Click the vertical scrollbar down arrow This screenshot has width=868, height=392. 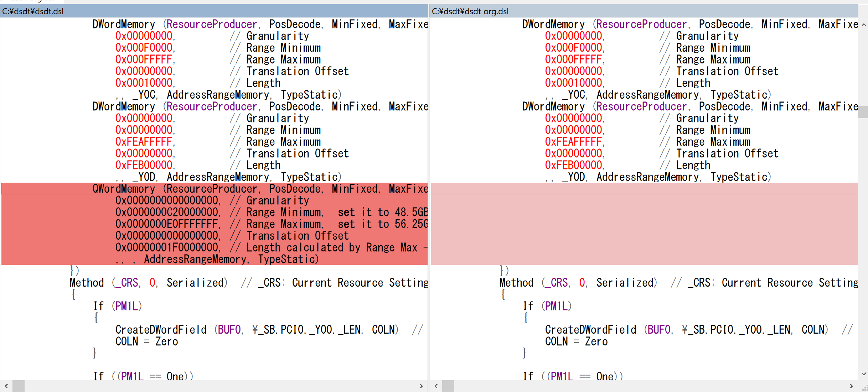pos(863,374)
